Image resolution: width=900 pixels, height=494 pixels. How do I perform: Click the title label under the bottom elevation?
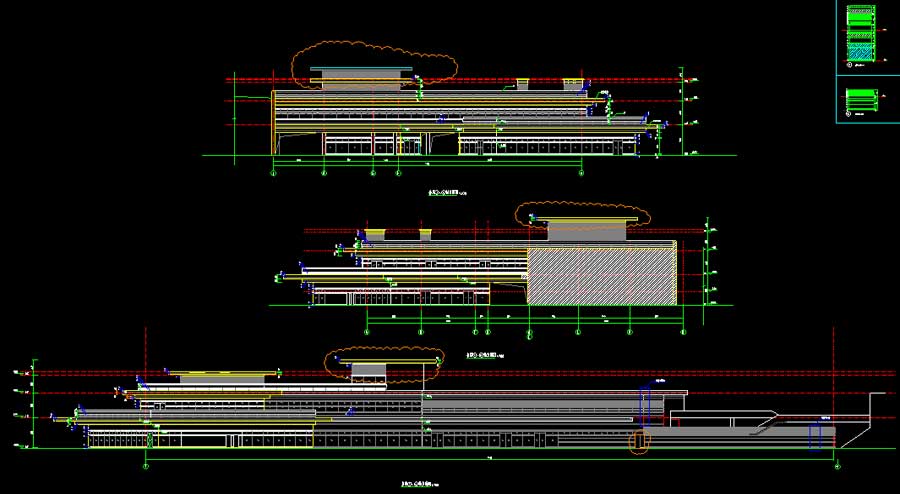click(x=421, y=484)
